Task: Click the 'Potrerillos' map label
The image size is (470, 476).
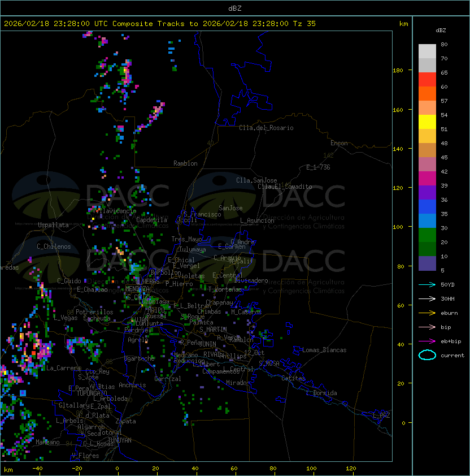Action: click(94, 312)
